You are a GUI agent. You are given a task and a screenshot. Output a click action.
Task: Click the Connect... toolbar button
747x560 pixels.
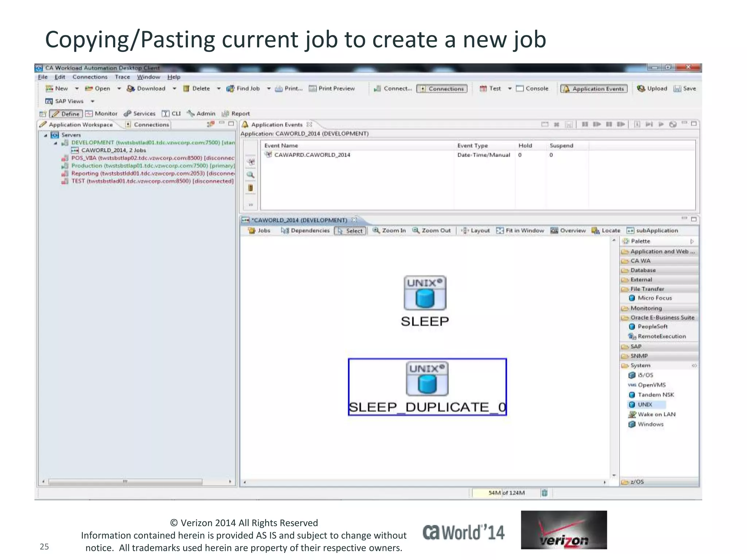(393, 89)
